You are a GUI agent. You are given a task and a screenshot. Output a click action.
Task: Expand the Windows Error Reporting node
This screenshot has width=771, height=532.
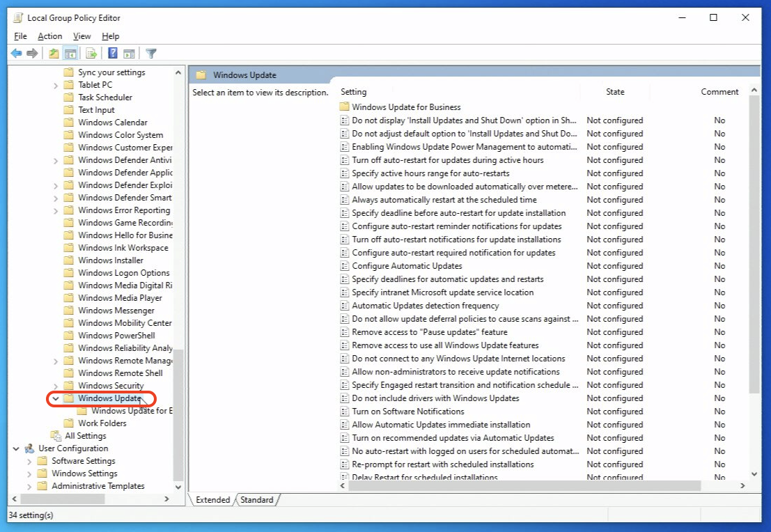click(56, 211)
